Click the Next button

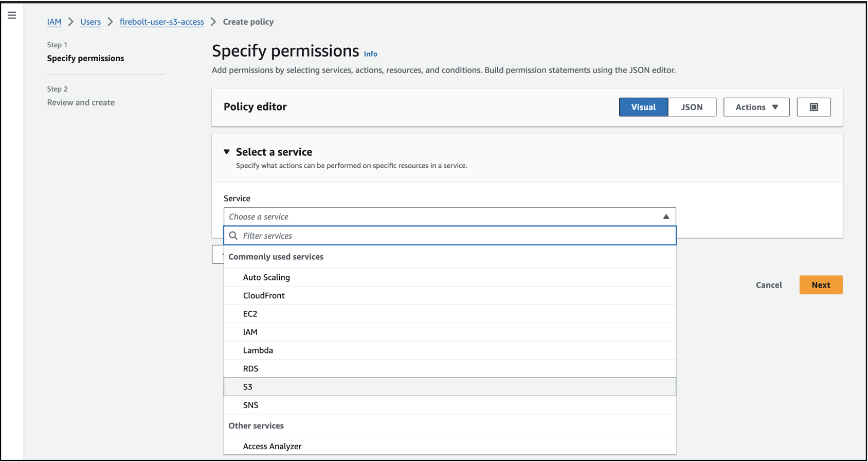(820, 285)
